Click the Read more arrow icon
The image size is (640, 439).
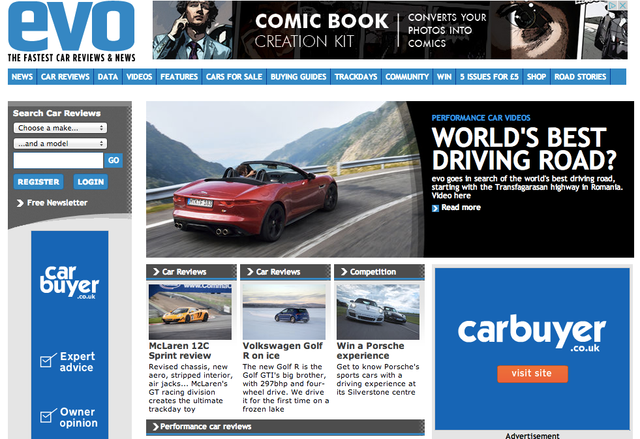point(436,208)
